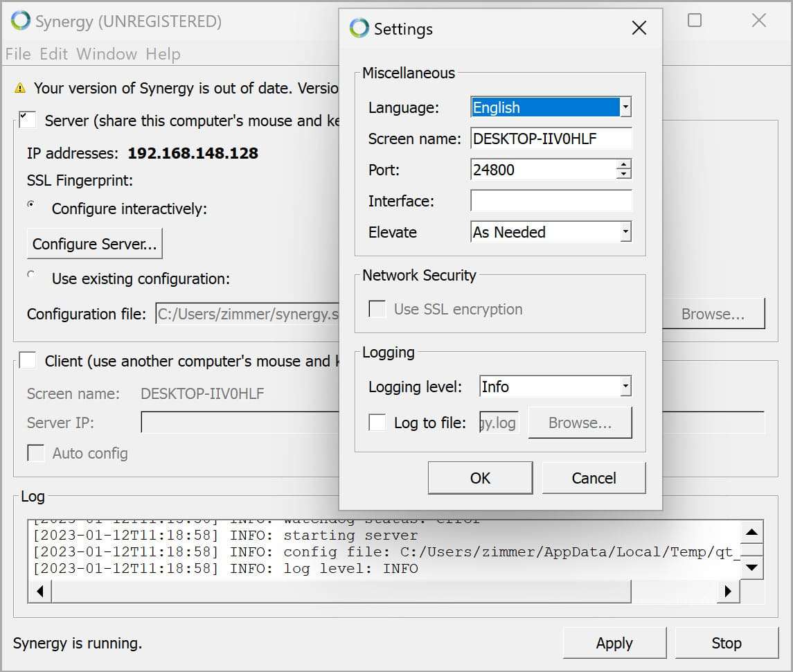Click the 'SSL Fingerprint:' label
The image size is (793, 672).
point(80,180)
